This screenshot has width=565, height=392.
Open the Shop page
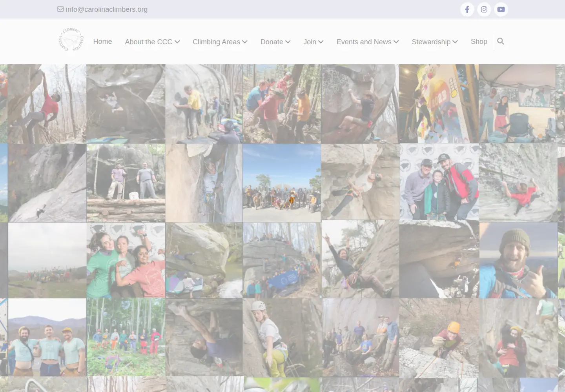point(479,42)
